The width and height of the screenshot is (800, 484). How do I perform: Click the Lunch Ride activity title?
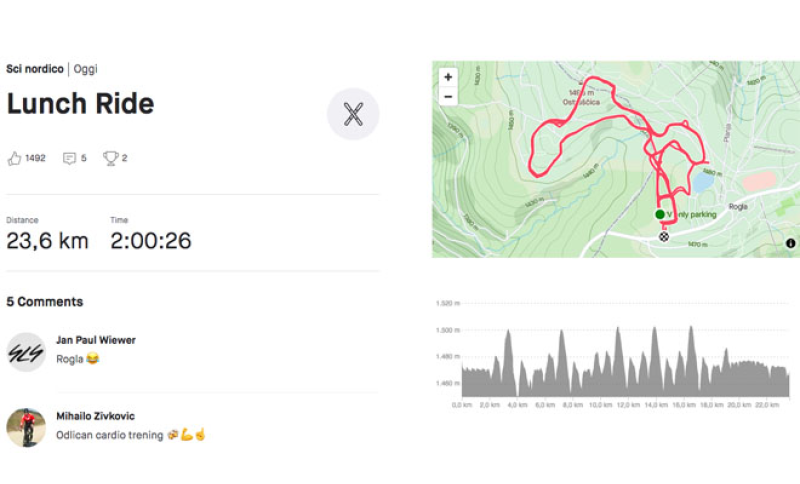tap(80, 104)
